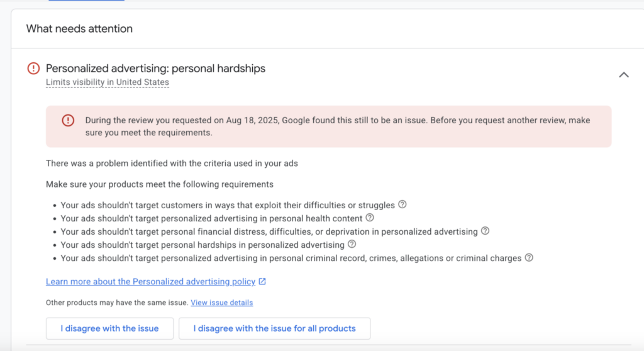Open help icon for exploiting difficulties requirement
Screen dimensions: 644x351
pos(402,204)
